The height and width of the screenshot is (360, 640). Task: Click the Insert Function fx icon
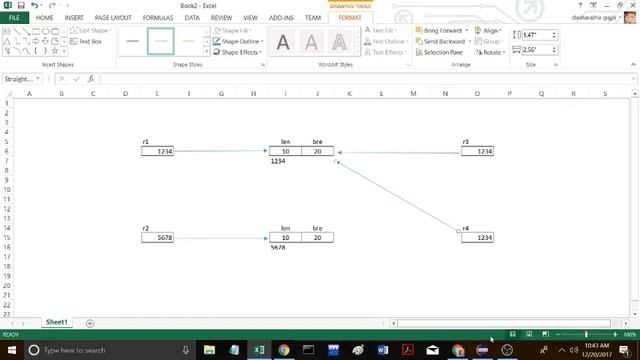(91, 79)
